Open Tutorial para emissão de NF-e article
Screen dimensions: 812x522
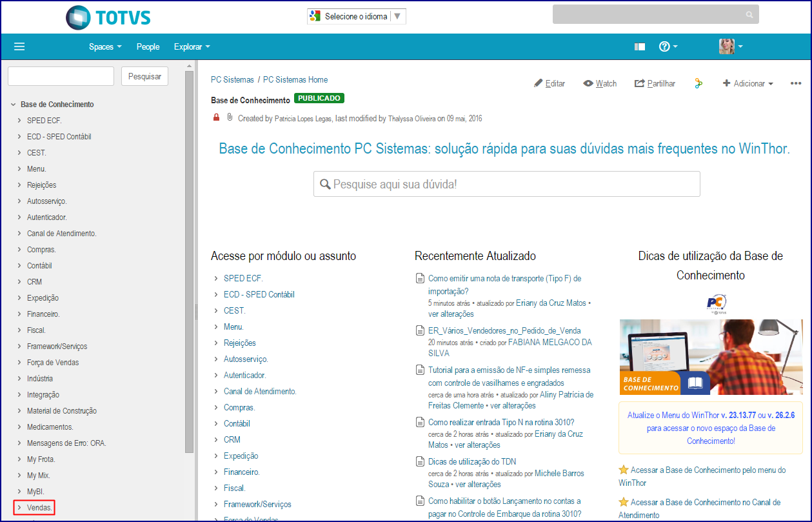[510, 377]
